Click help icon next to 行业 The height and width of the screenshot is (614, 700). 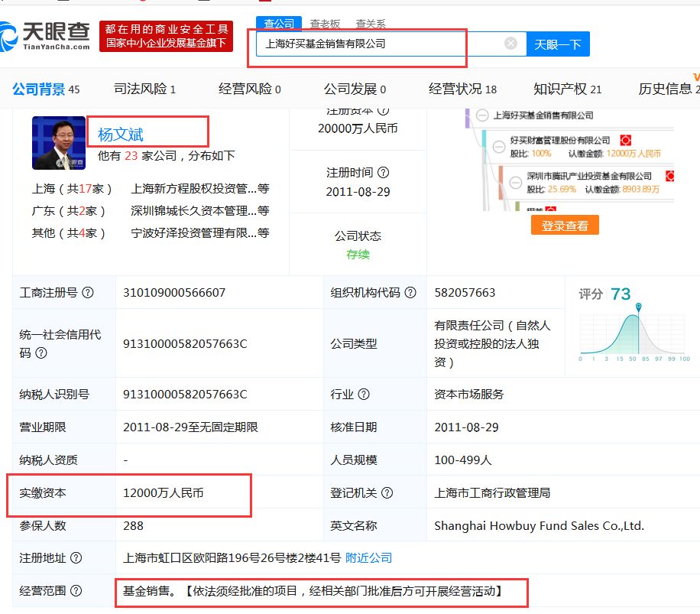364,395
